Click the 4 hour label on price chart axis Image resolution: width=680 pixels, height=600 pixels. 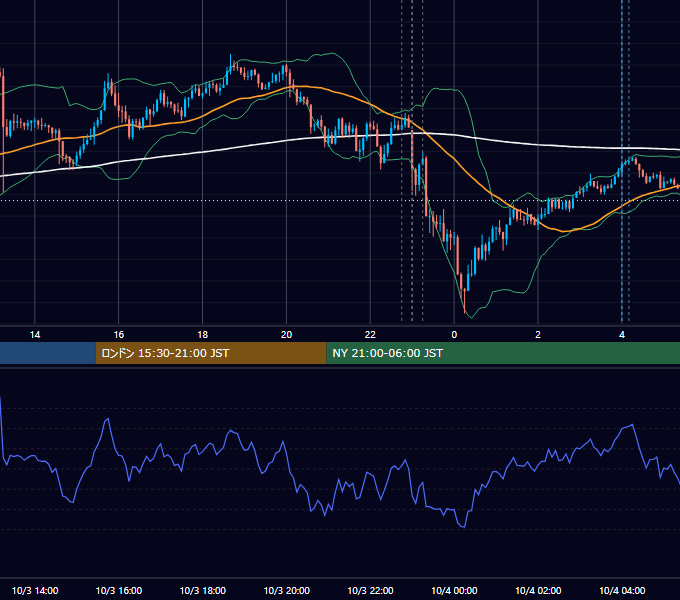point(622,335)
